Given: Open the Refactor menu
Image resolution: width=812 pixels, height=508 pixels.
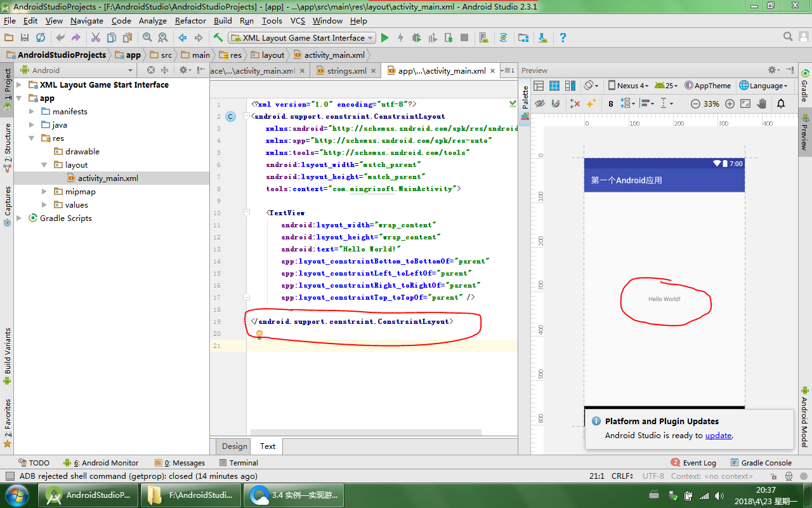Looking at the screenshot, I should tap(190, 21).
